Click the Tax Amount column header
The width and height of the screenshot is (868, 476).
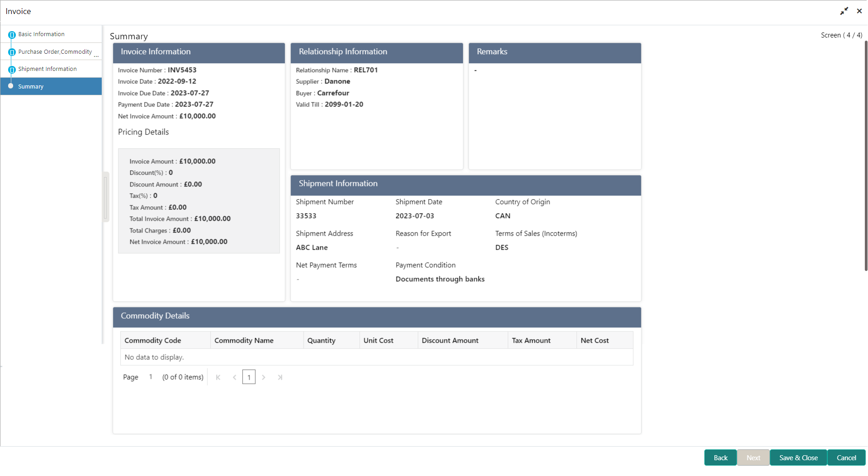(x=542, y=341)
